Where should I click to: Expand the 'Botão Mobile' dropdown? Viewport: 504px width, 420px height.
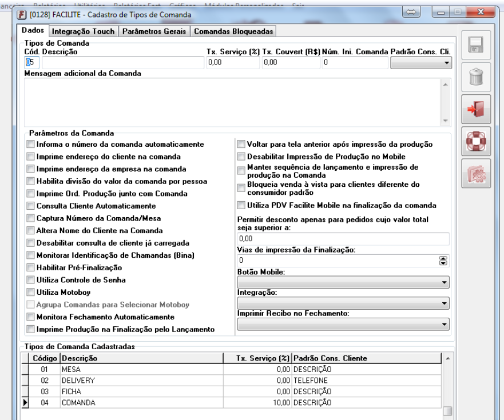point(343,282)
